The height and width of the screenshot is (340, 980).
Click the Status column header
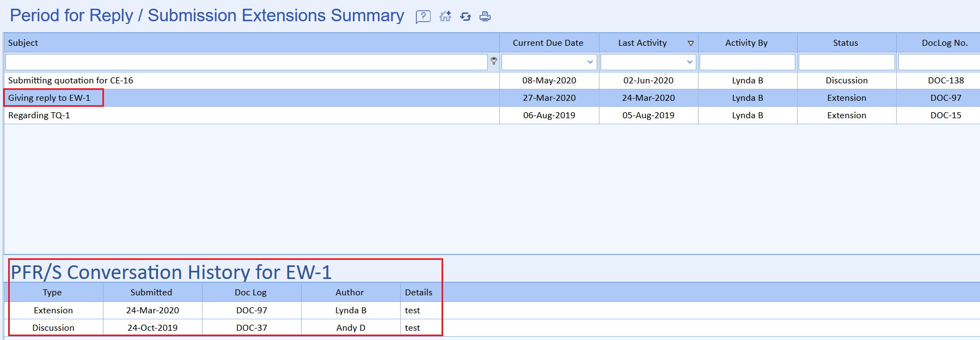[x=845, y=43]
